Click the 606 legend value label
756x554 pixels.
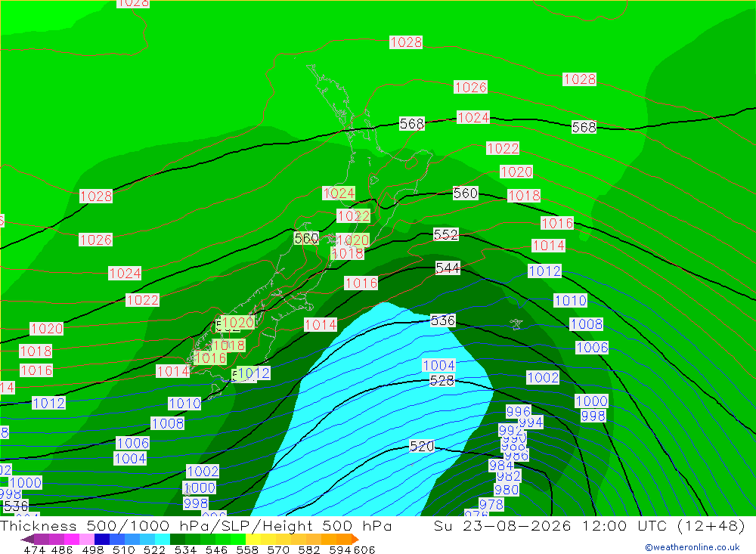pyautogui.click(x=364, y=549)
